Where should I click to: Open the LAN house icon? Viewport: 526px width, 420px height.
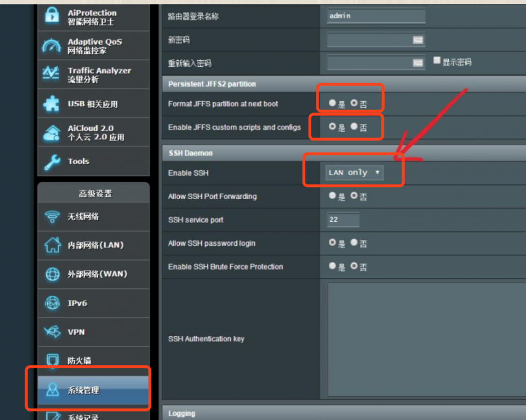point(52,245)
